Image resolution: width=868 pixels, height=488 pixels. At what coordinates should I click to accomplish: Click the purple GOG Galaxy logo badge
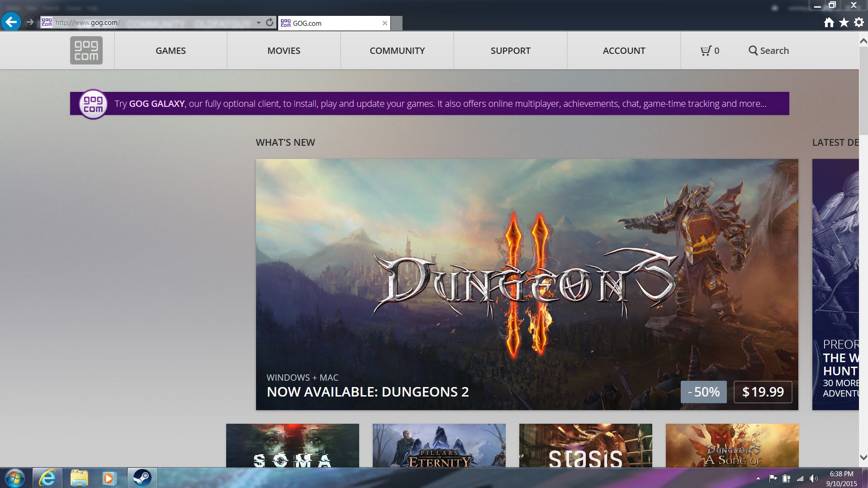tap(93, 104)
